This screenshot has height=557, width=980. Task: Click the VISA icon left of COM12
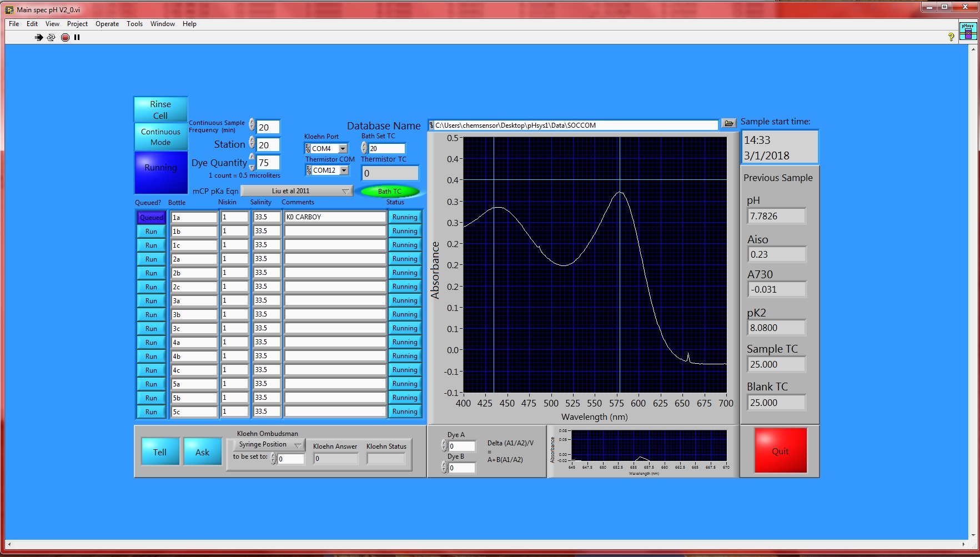[309, 170]
